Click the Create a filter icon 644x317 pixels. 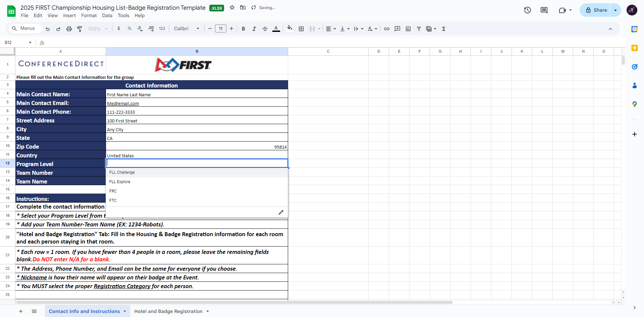point(419,29)
